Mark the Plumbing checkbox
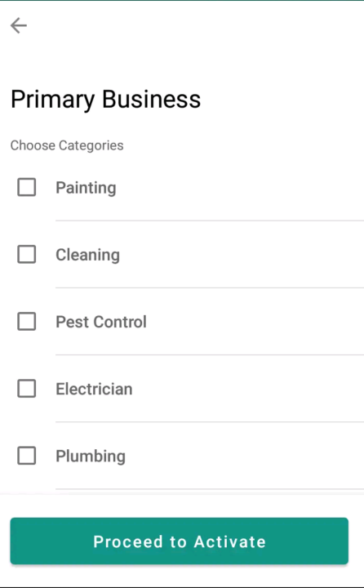This screenshot has width=364, height=588. coord(27,456)
